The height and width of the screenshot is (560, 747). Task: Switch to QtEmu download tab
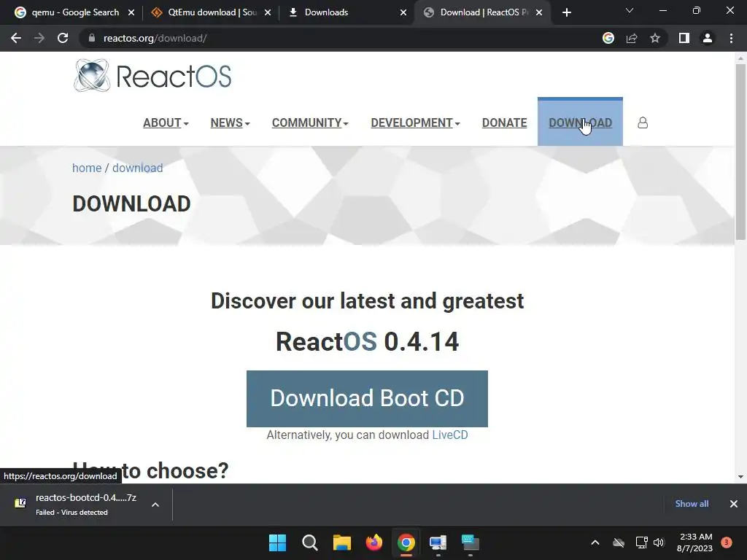click(x=212, y=12)
